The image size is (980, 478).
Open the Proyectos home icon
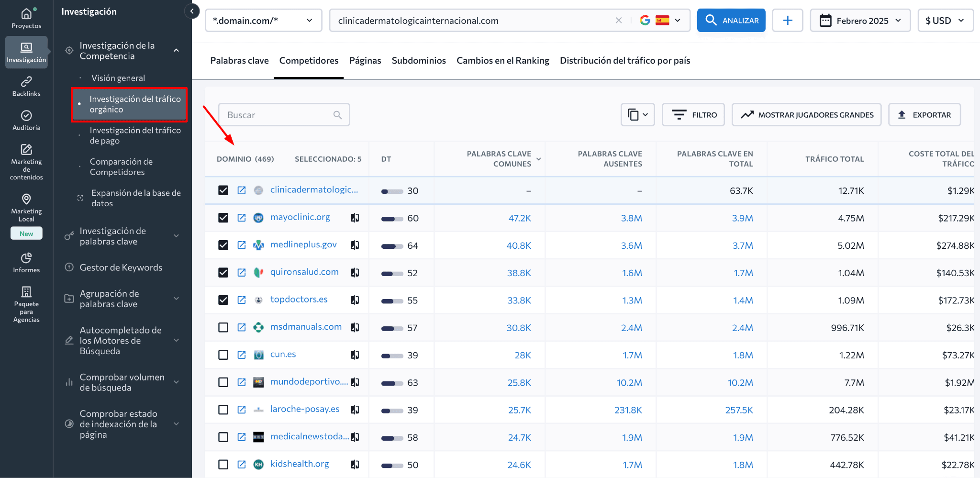click(26, 14)
